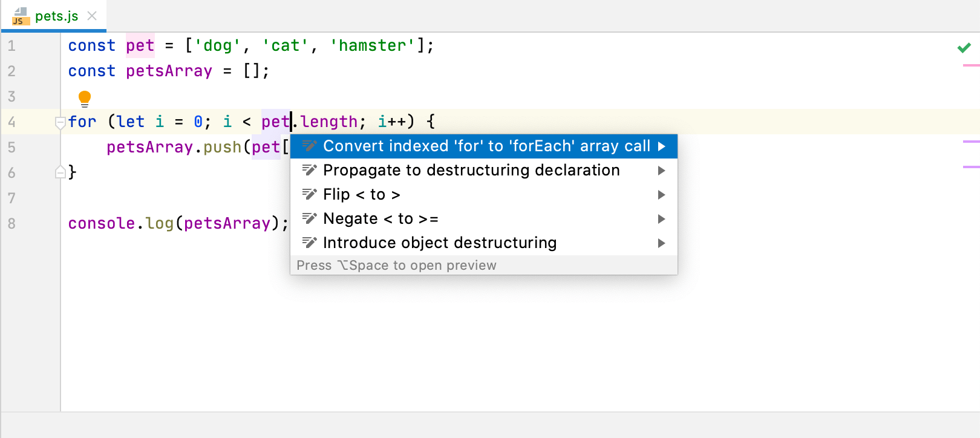Click the top pink marker in error stripe
980x438 pixels.
970,65
